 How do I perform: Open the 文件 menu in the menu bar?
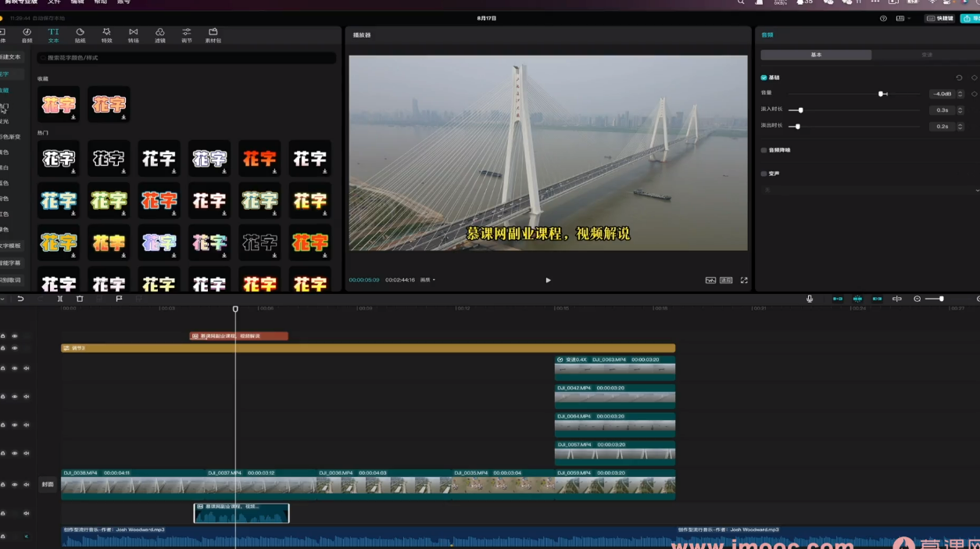54,2
